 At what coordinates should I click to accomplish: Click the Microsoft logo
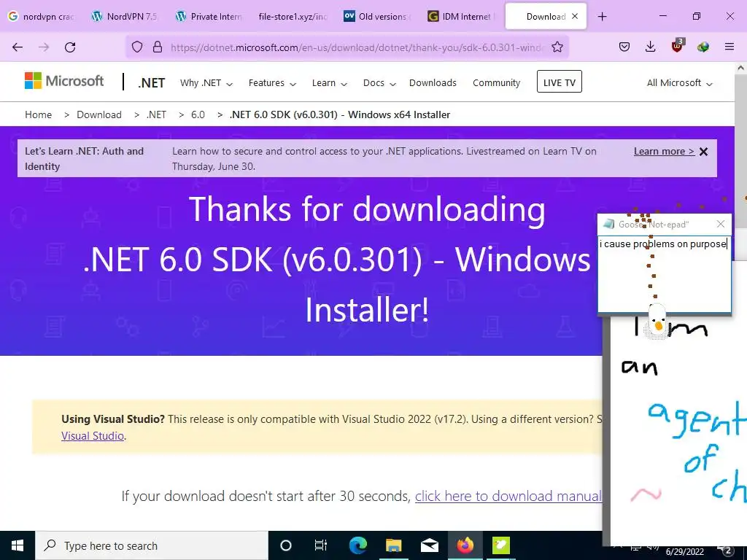click(x=64, y=81)
